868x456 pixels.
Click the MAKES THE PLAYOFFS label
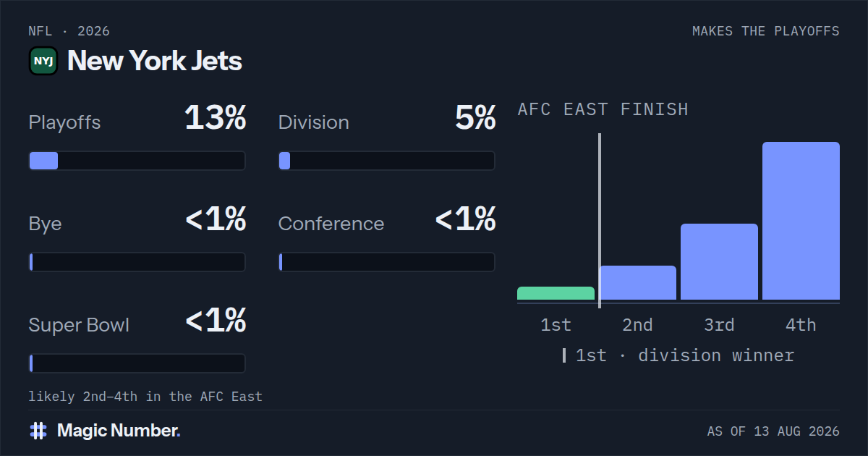click(x=766, y=31)
